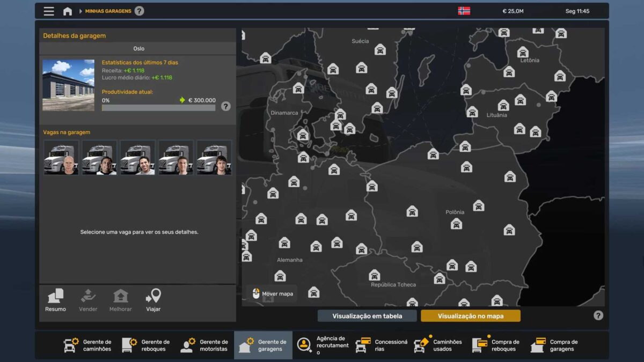Image resolution: width=644 pixels, height=362 pixels.
Task: Click Melhorar garage upgrade icon
Action: pos(121,300)
